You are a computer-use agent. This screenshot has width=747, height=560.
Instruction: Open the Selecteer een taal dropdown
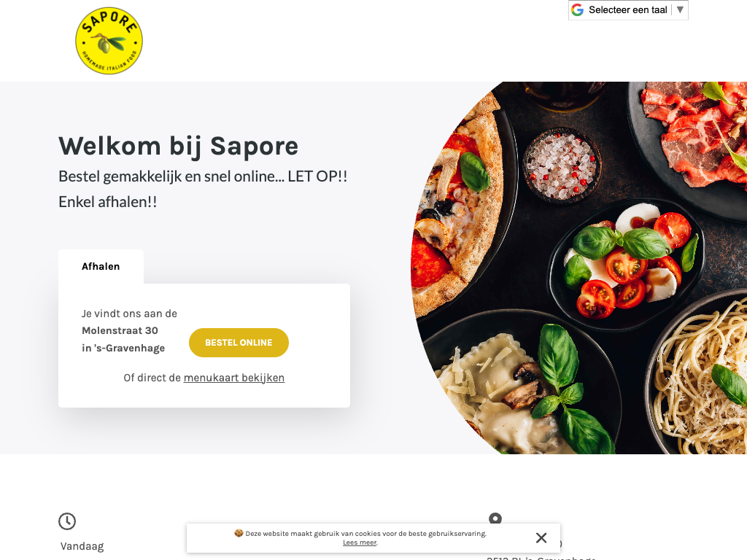628,10
